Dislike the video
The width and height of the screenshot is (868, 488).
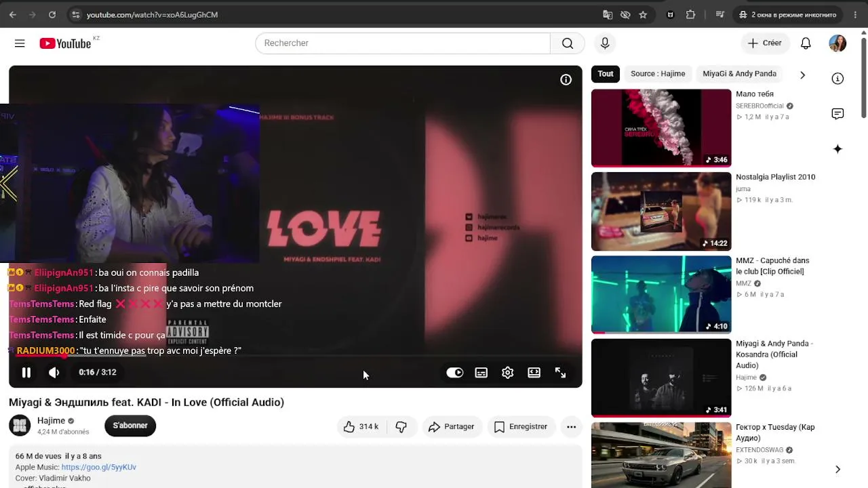[x=401, y=426]
